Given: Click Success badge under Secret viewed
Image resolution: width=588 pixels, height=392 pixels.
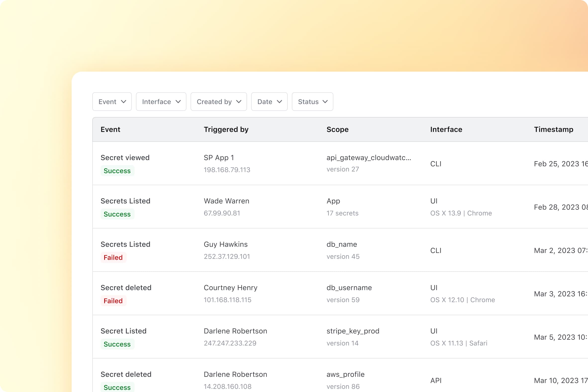Looking at the screenshot, I should click(117, 171).
